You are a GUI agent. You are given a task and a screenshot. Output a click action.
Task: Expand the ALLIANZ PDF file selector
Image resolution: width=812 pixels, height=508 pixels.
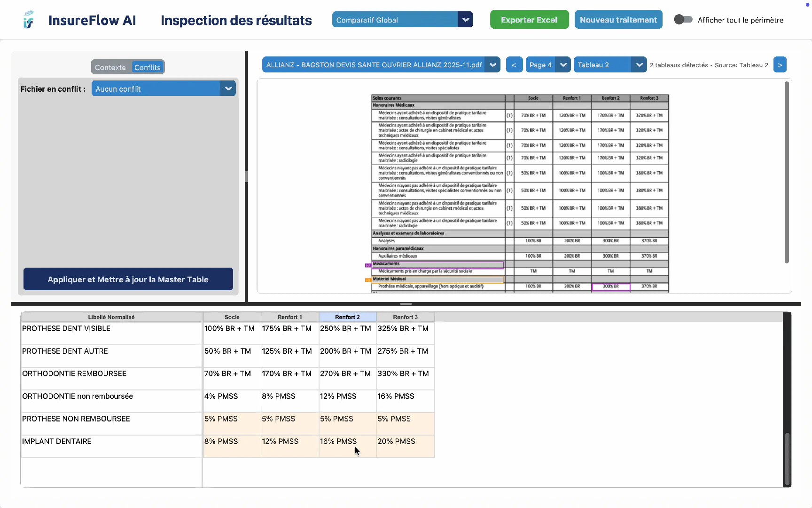[381, 65]
